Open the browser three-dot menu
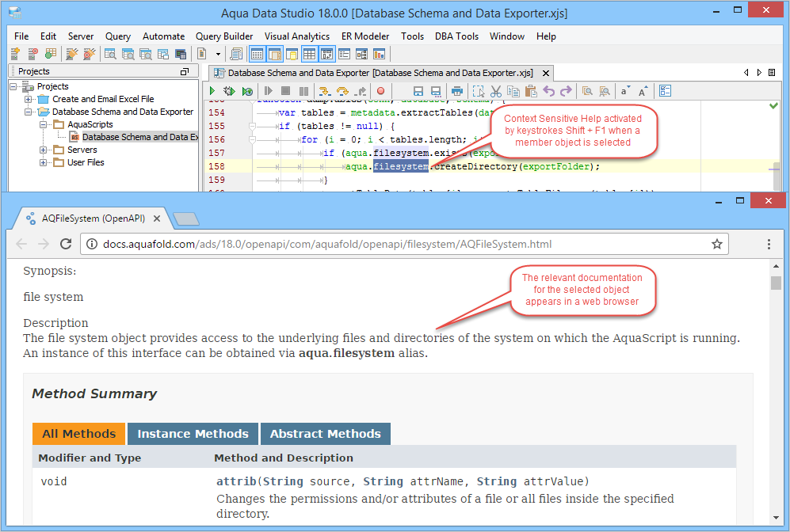790x532 pixels. pyautogui.click(x=769, y=244)
